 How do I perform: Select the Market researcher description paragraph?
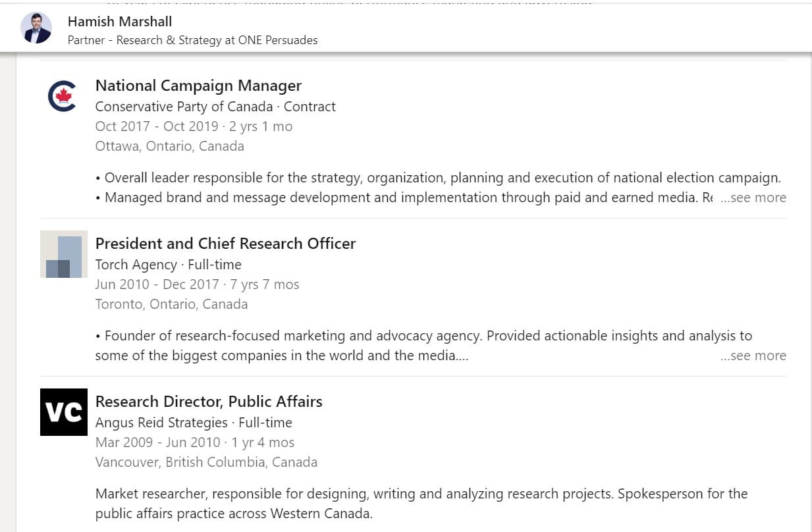421,504
